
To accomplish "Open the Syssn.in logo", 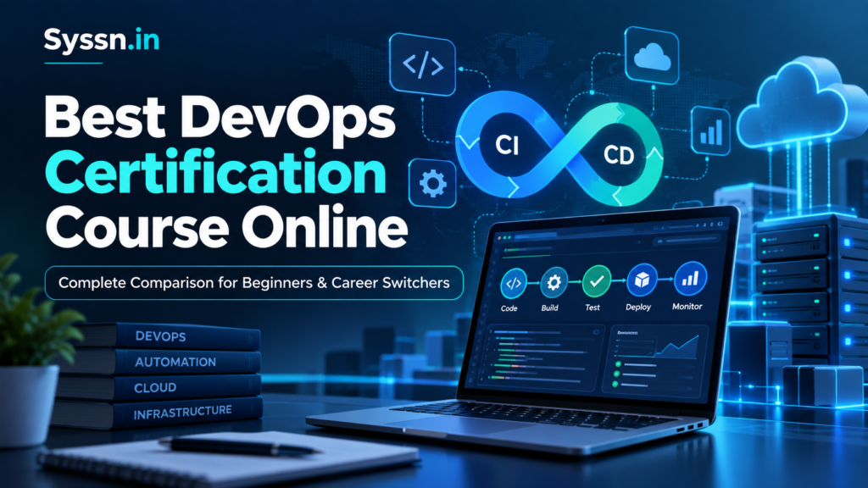I will coord(102,41).
